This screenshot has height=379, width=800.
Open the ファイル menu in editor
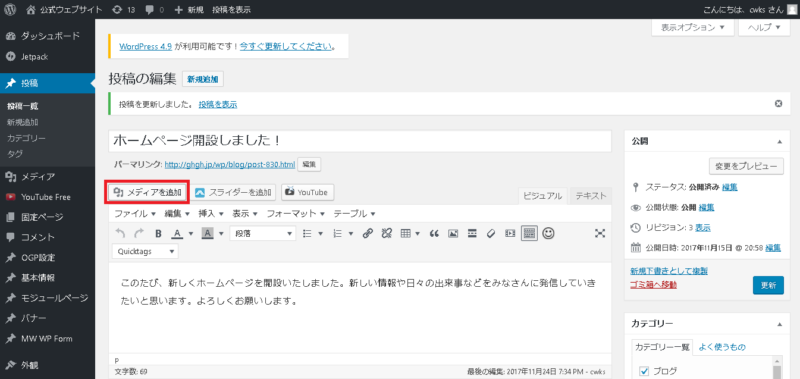[x=135, y=213]
